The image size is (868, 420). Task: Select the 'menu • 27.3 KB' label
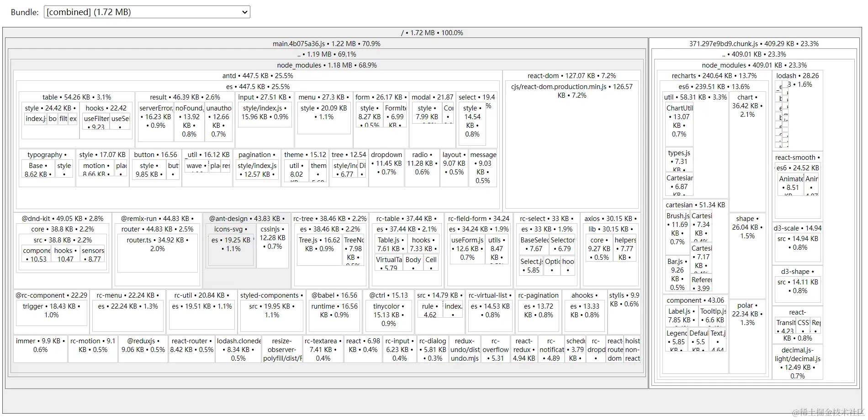tap(323, 97)
